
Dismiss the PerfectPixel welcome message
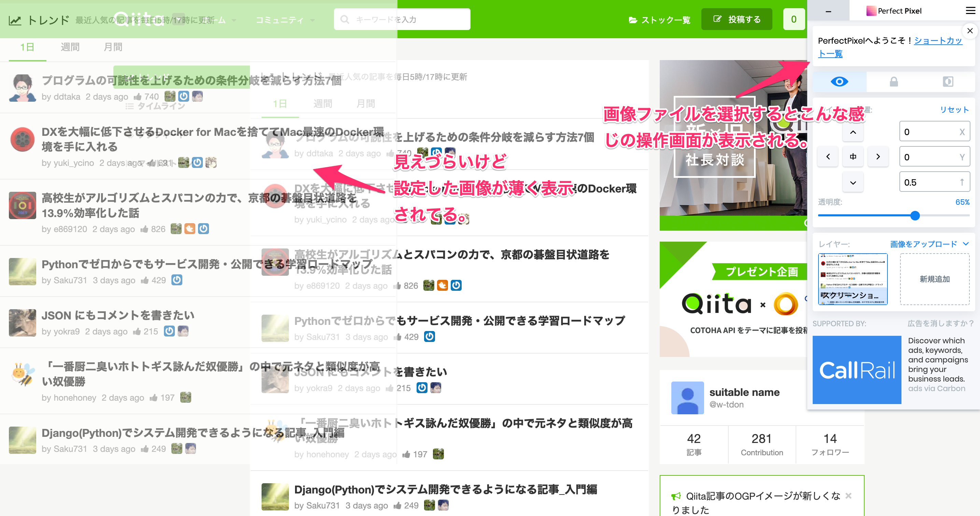click(970, 31)
